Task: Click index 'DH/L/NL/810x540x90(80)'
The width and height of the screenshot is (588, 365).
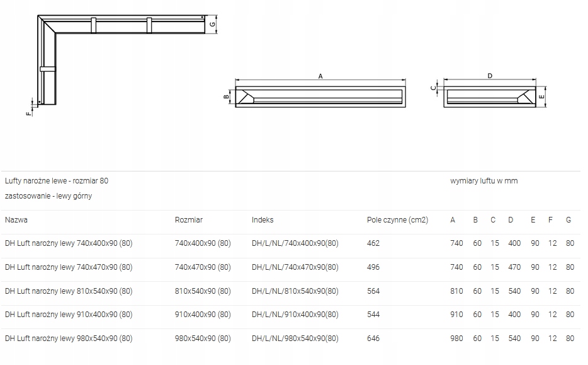Action: click(x=295, y=291)
